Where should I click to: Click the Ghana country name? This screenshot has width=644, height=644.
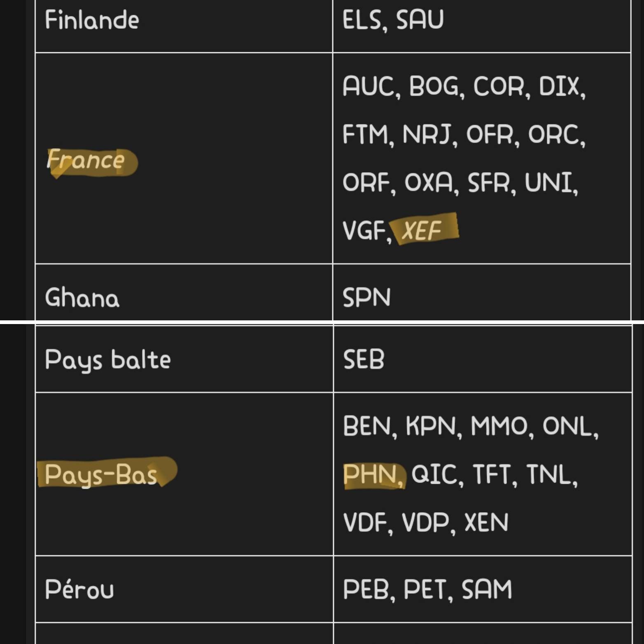(x=82, y=297)
